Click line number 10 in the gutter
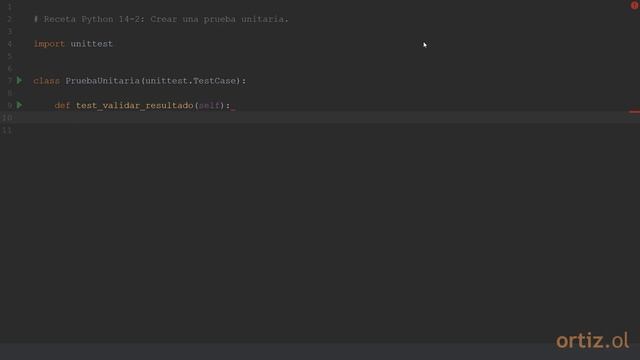Image resolution: width=640 pixels, height=360 pixels. (7, 118)
